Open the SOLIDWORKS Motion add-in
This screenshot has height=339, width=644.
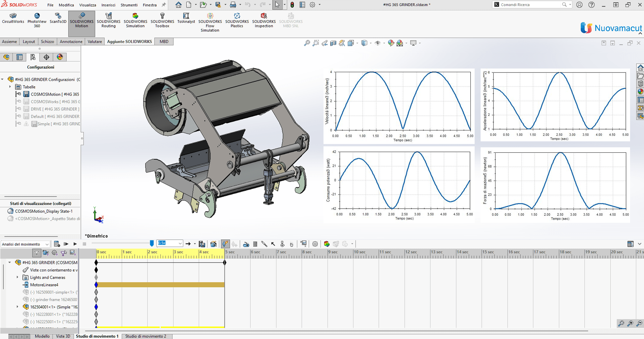pos(82,20)
